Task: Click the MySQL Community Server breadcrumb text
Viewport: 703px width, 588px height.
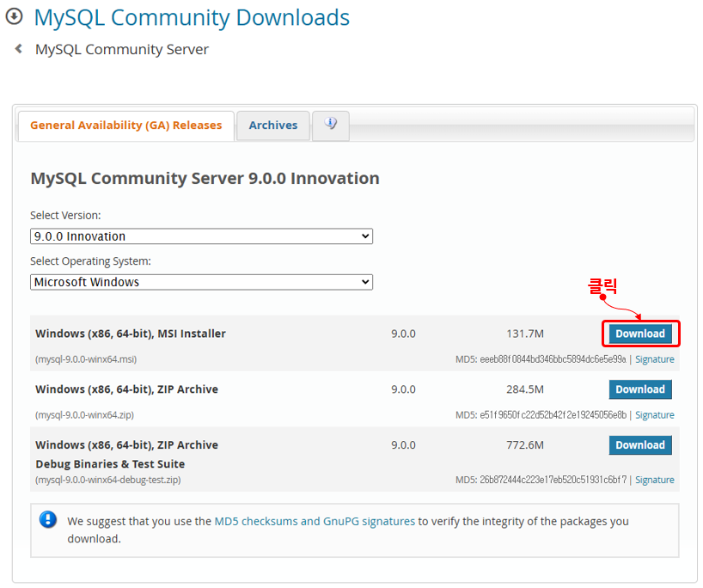Action: coord(122,49)
